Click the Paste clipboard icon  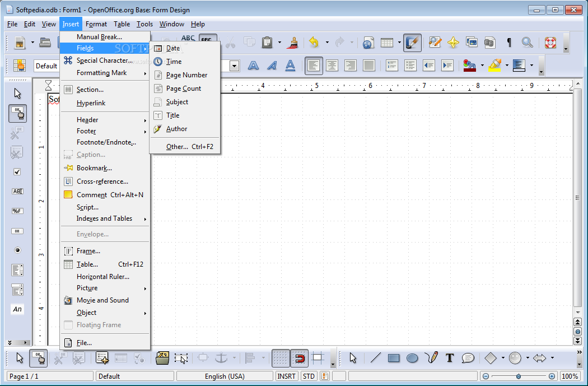pos(267,43)
